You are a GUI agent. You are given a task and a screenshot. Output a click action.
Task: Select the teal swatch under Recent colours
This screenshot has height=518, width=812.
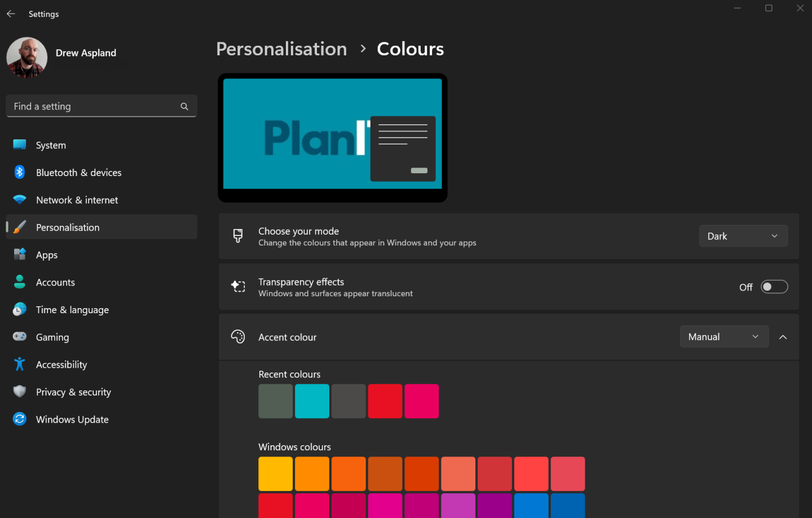[312, 401]
